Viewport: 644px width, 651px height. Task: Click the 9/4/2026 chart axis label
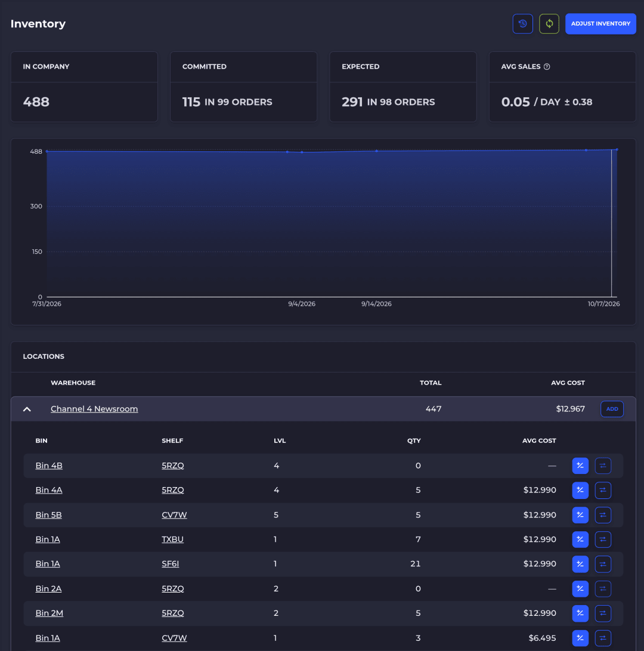coord(302,304)
